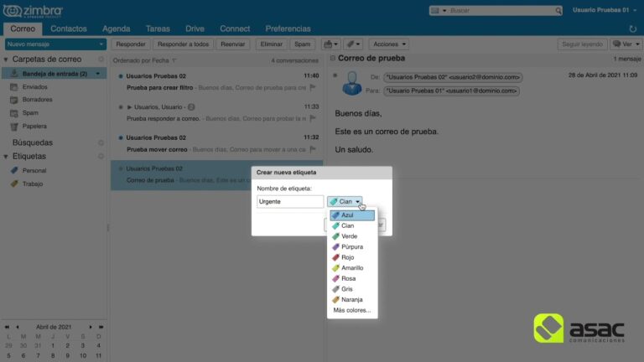This screenshot has height=362, width=644.
Task: Switch to the Correo tab
Action: coord(23,28)
